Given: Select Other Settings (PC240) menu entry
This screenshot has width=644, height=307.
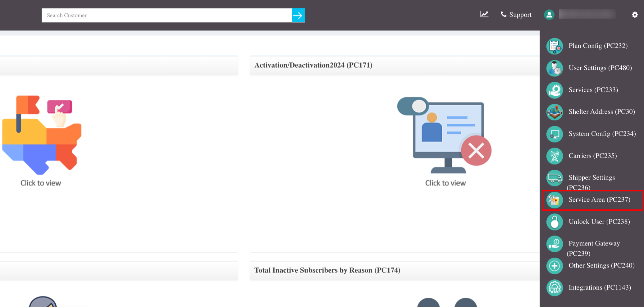Looking at the screenshot, I should [x=601, y=265].
